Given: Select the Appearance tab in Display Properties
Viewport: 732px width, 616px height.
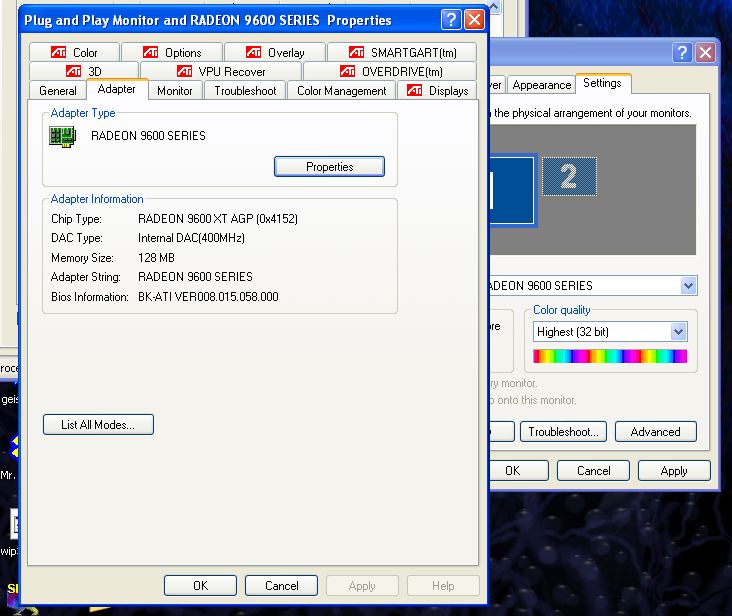Looking at the screenshot, I should 541,85.
